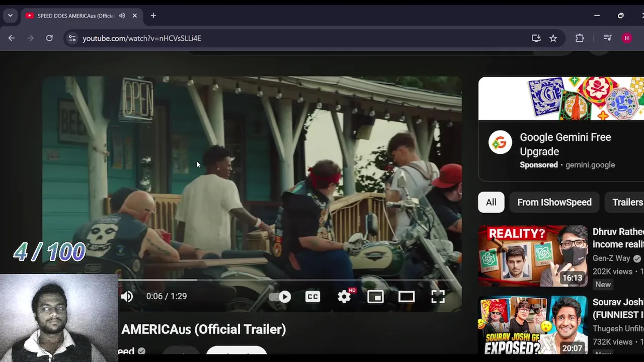Screen dimensions: 644x362
Task: Open a new browser tab
Action: [x=153, y=16]
